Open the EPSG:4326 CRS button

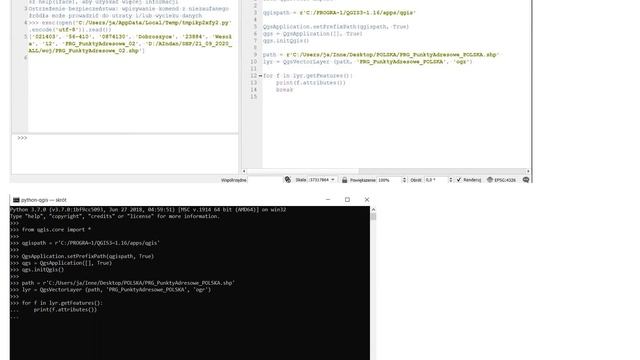(x=502, y=180)
